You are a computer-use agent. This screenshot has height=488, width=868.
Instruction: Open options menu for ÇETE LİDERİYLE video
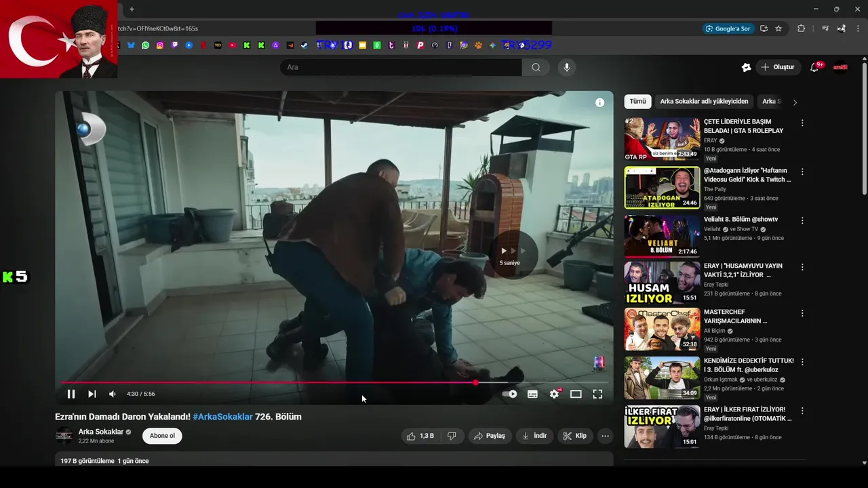[802, 123]
